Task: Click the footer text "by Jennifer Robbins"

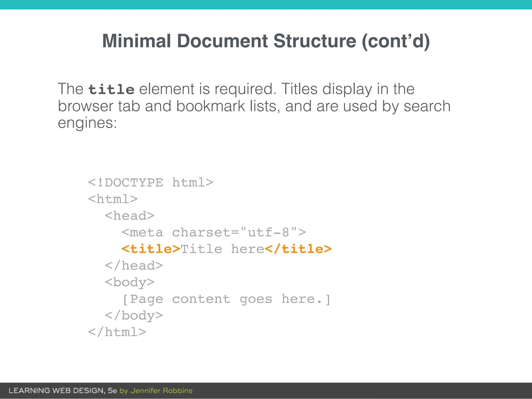Action: click(x=156, y=391)
